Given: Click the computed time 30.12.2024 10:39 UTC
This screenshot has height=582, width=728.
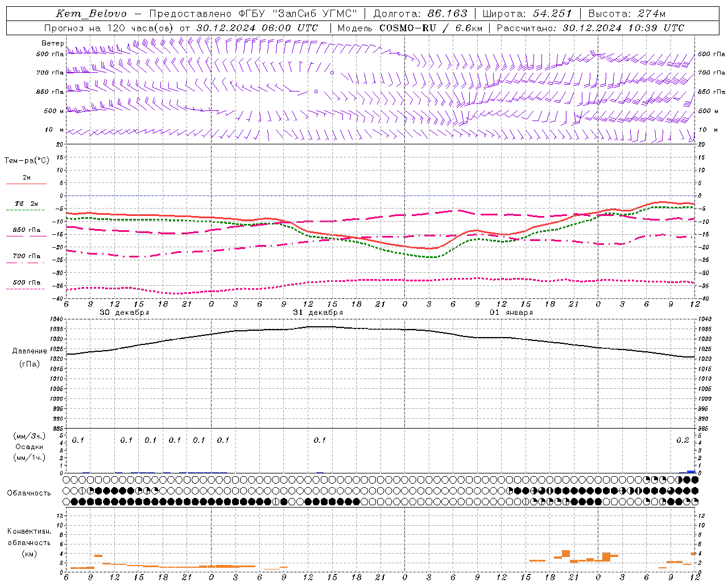Looking at the screenshot, I should point(623,28).
